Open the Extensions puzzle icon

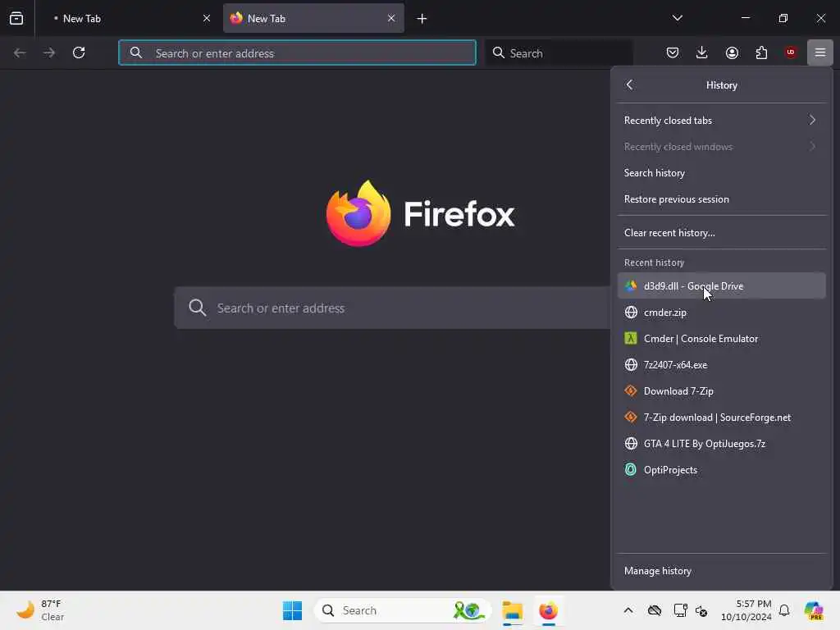[x=761, y=52]
